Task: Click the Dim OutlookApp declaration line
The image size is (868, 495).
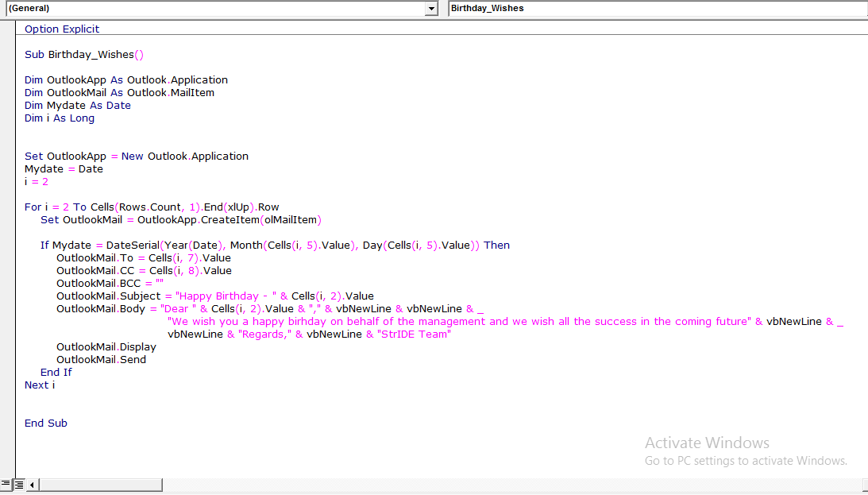Action: (x=125, y=79)
